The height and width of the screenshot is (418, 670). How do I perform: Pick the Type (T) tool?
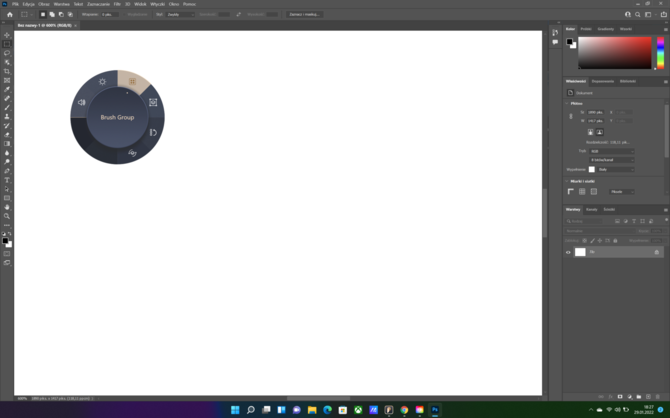click(7, 180)
